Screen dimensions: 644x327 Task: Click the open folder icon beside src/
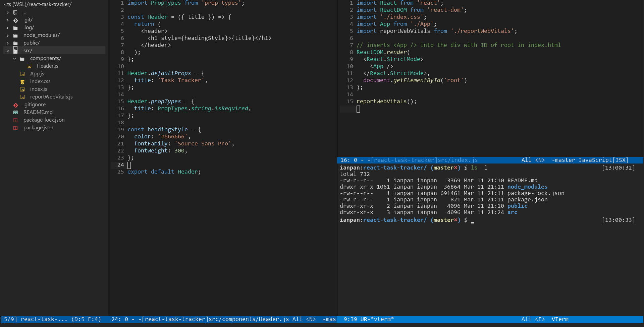click(x=15, y=51)
